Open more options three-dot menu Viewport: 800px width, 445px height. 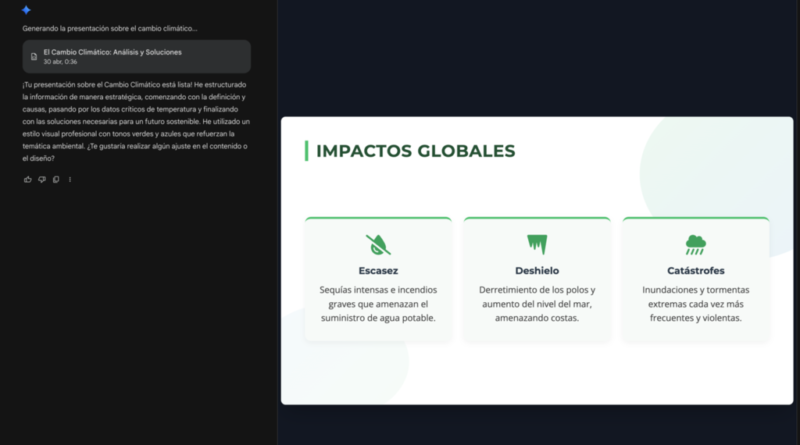[x=70, y=179]
